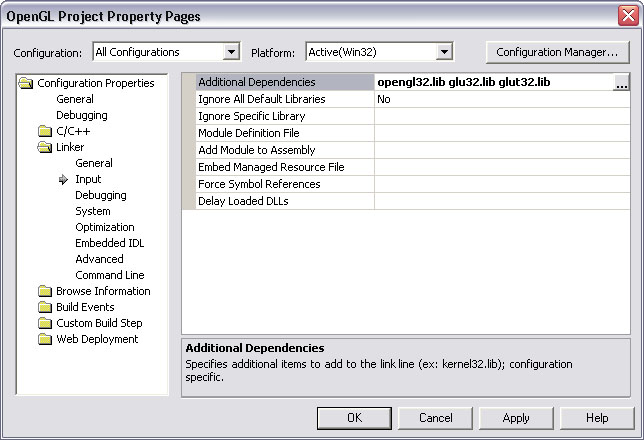Click the Configuration Properties folder icon
The width and height of the screenshot is (644, 440).
(x=27, y=84)
